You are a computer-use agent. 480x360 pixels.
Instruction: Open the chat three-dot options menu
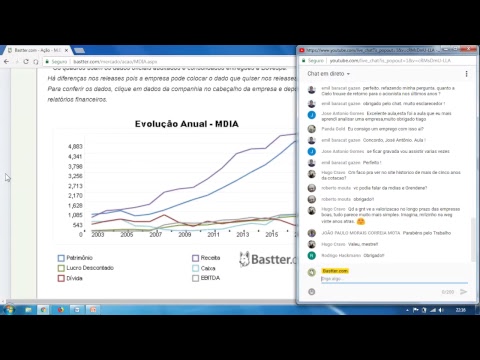(466, 74)
